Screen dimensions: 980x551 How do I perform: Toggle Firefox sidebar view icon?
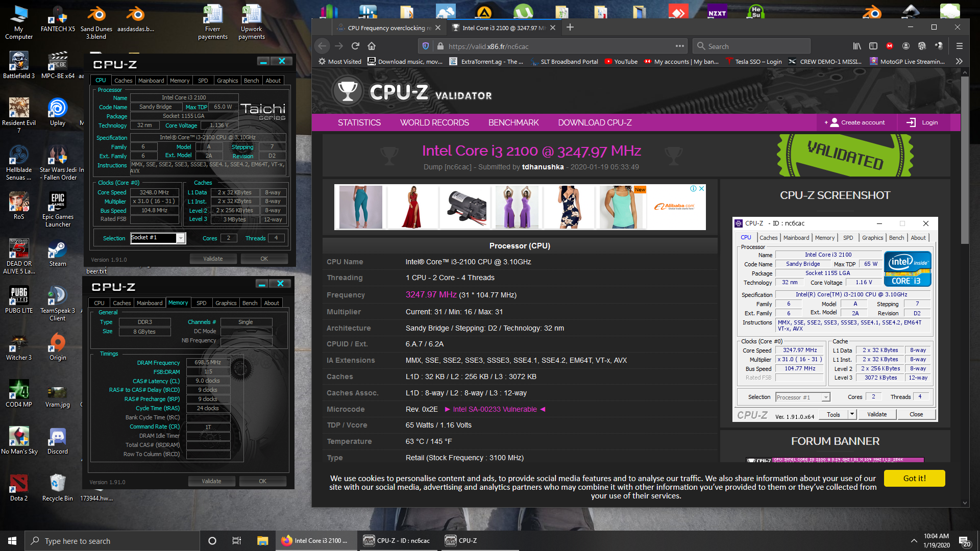click(873, 46)
